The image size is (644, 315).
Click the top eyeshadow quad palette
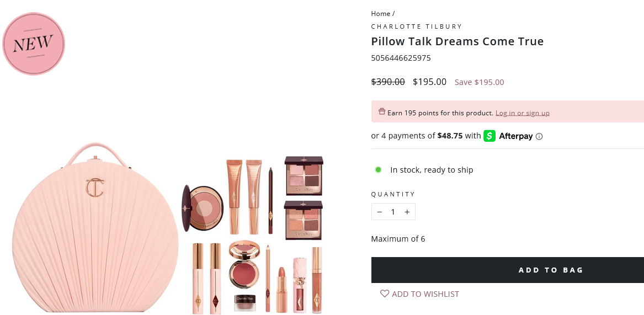pyautogui.click(x=304, y=176)
